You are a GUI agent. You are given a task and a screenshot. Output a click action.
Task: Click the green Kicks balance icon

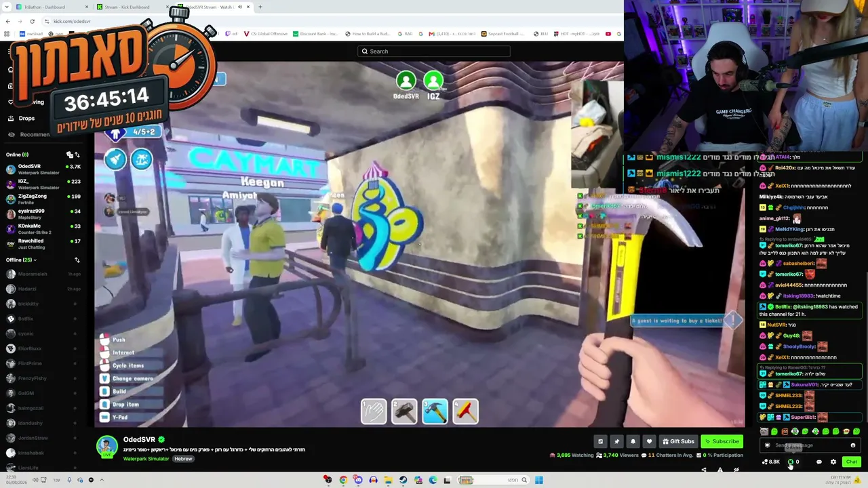click(791, 462)
